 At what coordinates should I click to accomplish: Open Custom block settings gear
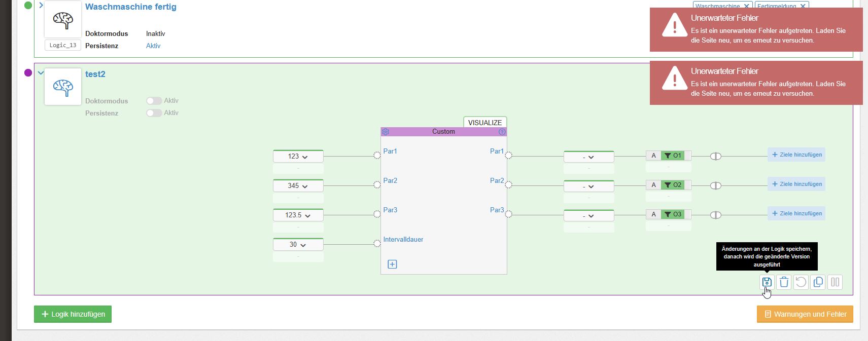click(386, 132)
